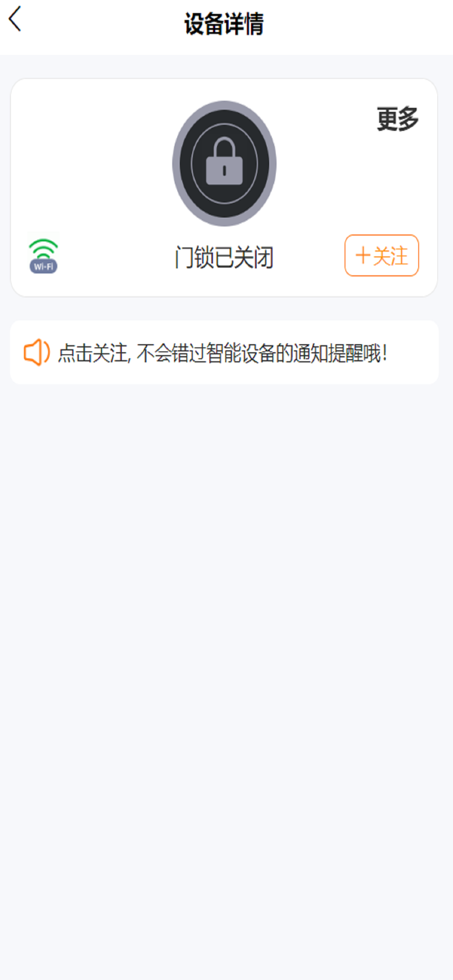The image size is (453, 980).
Task: Toggle the door lock state via lock circle
Action: click(224, 163)
